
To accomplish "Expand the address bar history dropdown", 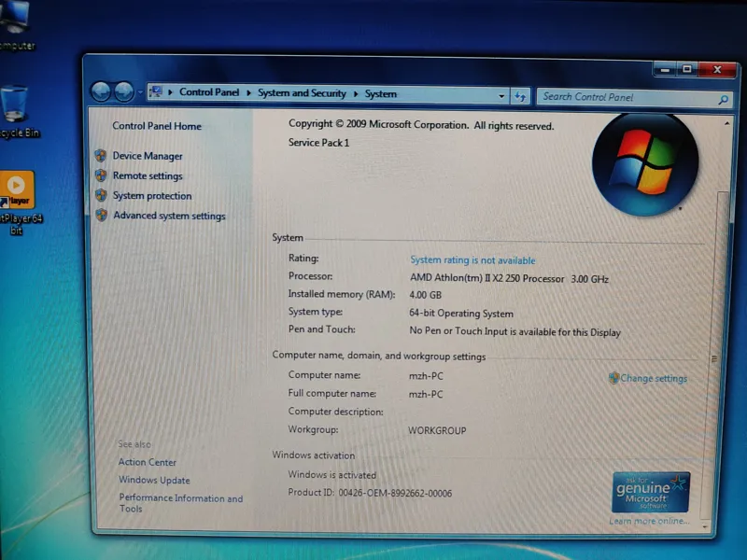I will click(x=502, y=95).
